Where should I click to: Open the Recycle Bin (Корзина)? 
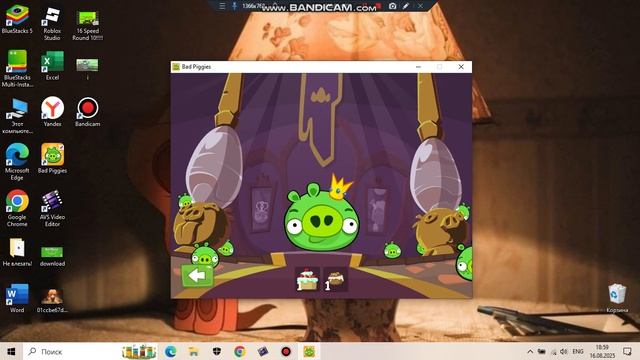click(617, 298)
